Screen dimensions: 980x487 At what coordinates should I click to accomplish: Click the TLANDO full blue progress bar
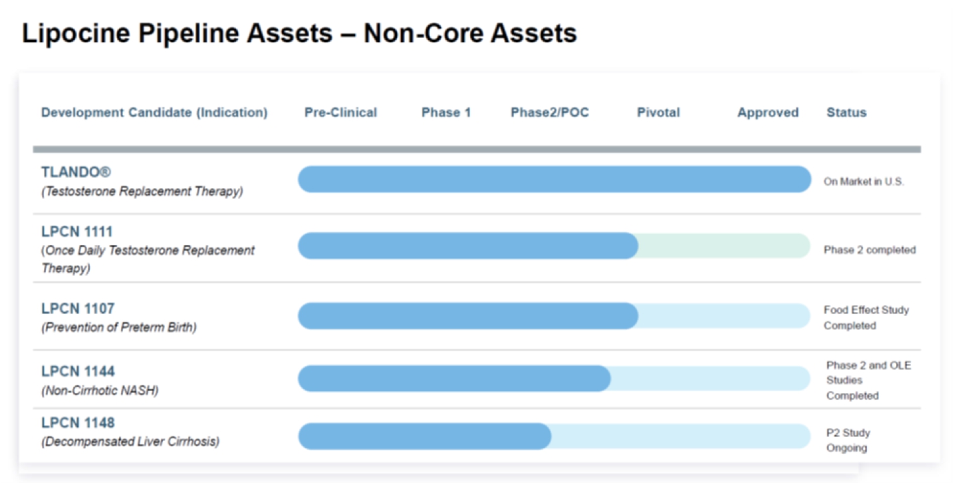[x=554, y=180]
